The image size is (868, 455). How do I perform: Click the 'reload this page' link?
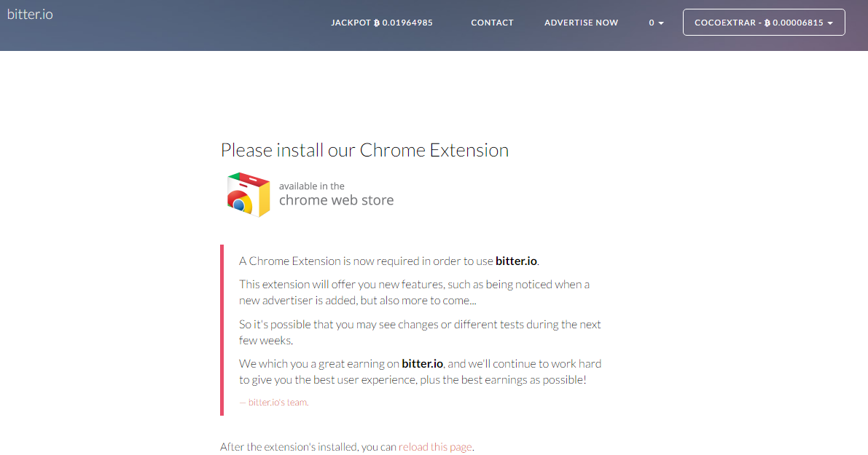[435, 447]
